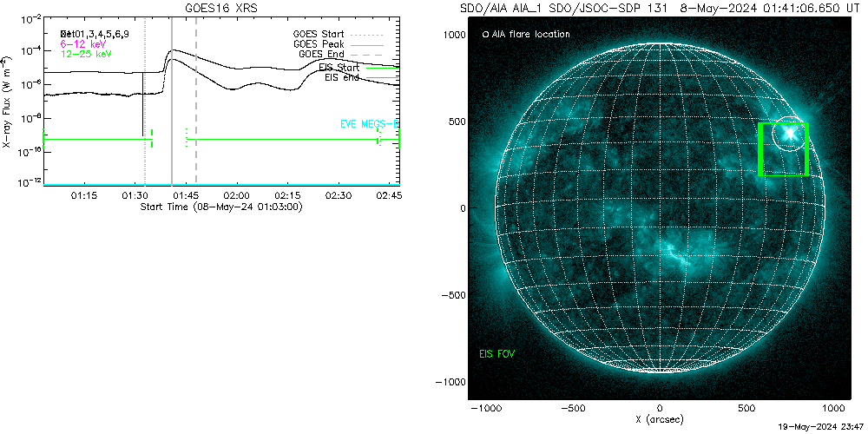Click the 1000 tick on the solar Y axis
Viewport: 868px width, 434px height.
[x=455, y=35]
